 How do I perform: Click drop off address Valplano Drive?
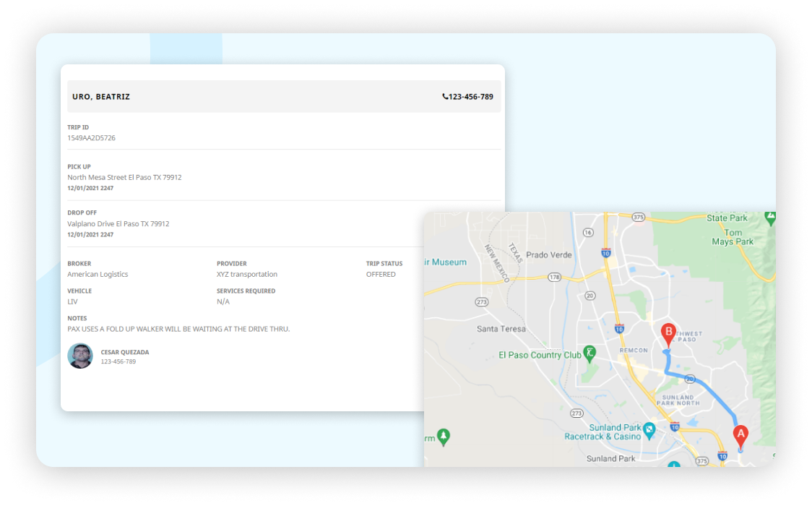(x=118, y=223)
